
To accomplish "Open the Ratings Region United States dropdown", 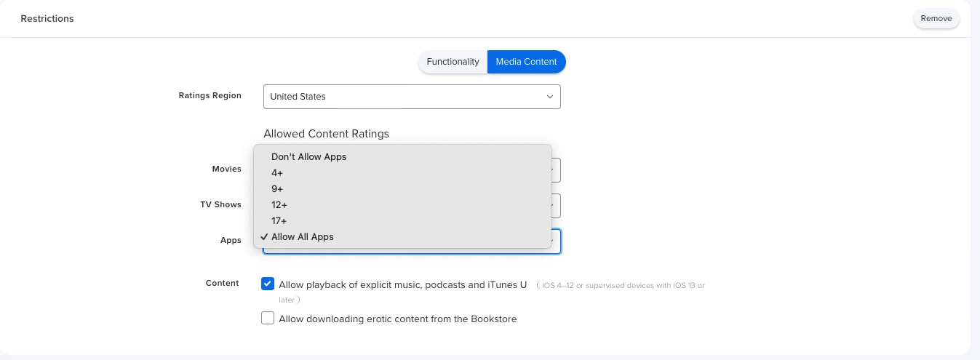I will [x=412, y=97].
